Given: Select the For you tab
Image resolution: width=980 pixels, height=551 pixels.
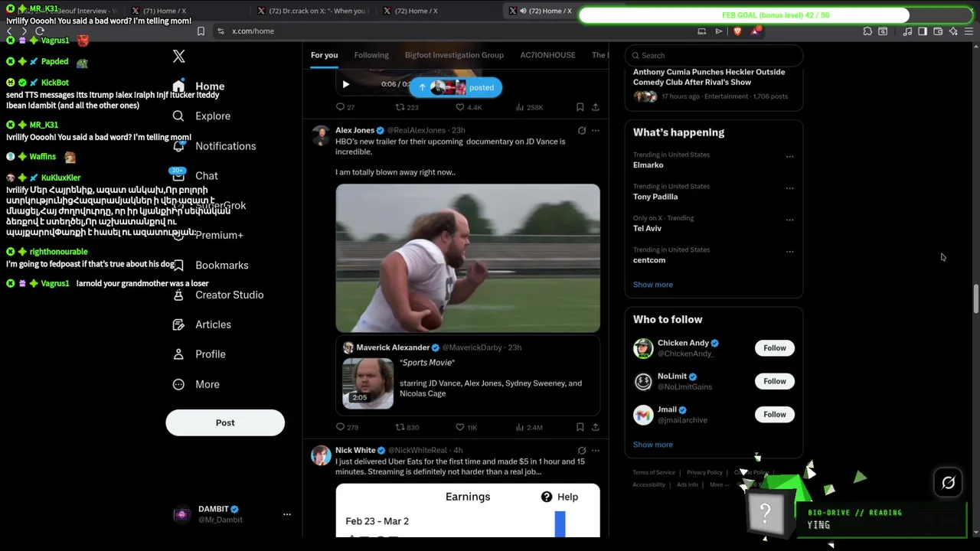Looking at the screenshot, I should click(x=324, y=55).
